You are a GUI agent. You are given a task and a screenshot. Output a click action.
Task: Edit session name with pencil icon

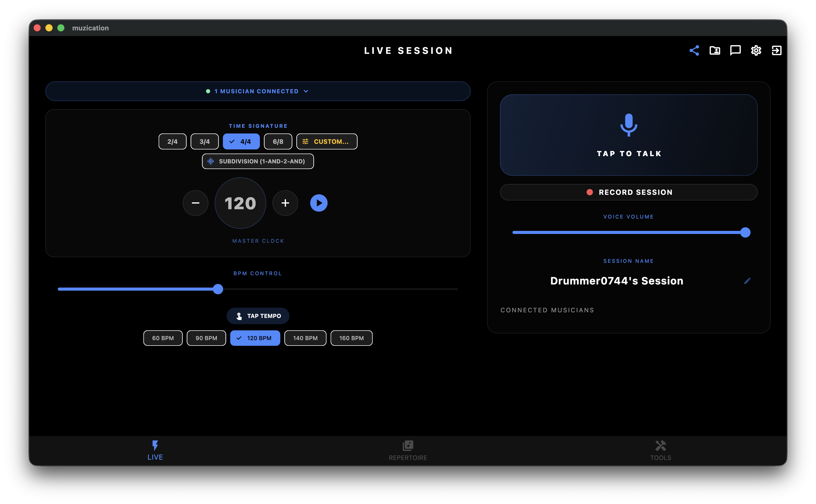point(747,281)
